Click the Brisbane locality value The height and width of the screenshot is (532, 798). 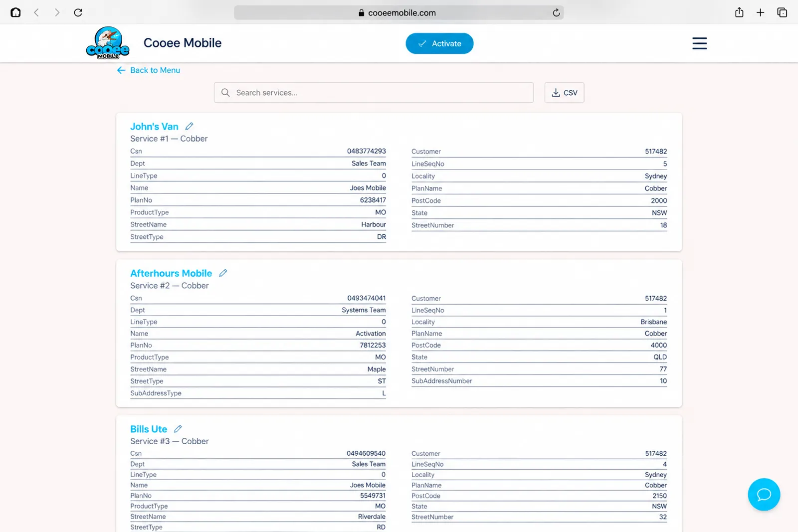[x=654, y=322]
